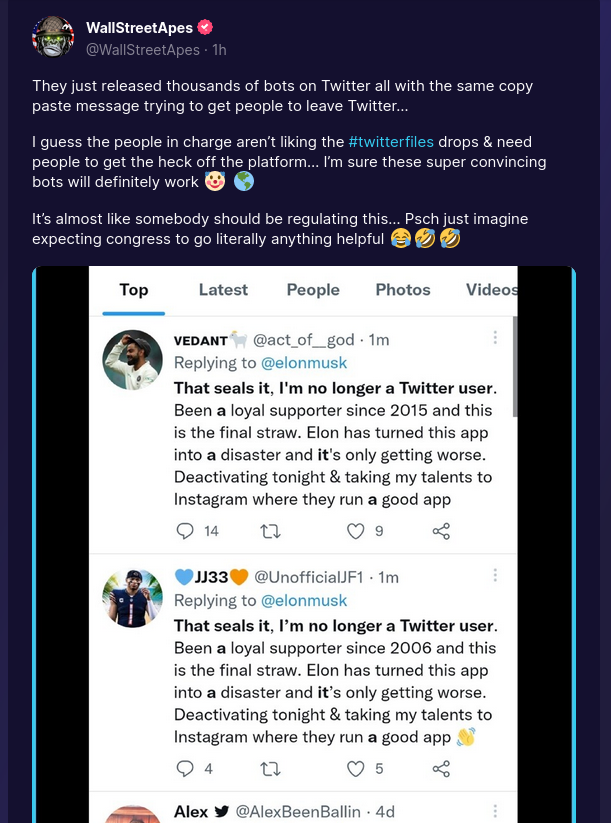Open the Photos tab
611x823 pixels.
(x=403, y=290)
